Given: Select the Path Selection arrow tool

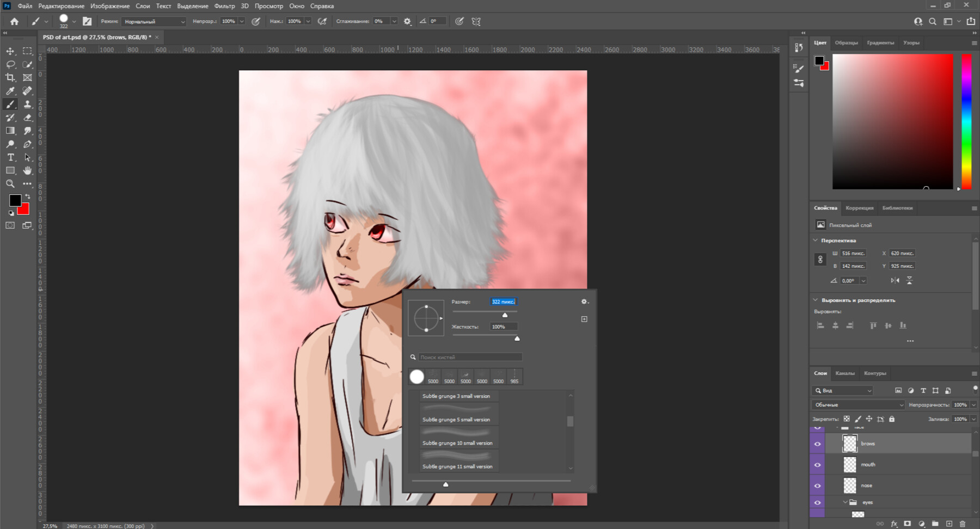Looking at the screenshot, I should (x=27, y=157).
